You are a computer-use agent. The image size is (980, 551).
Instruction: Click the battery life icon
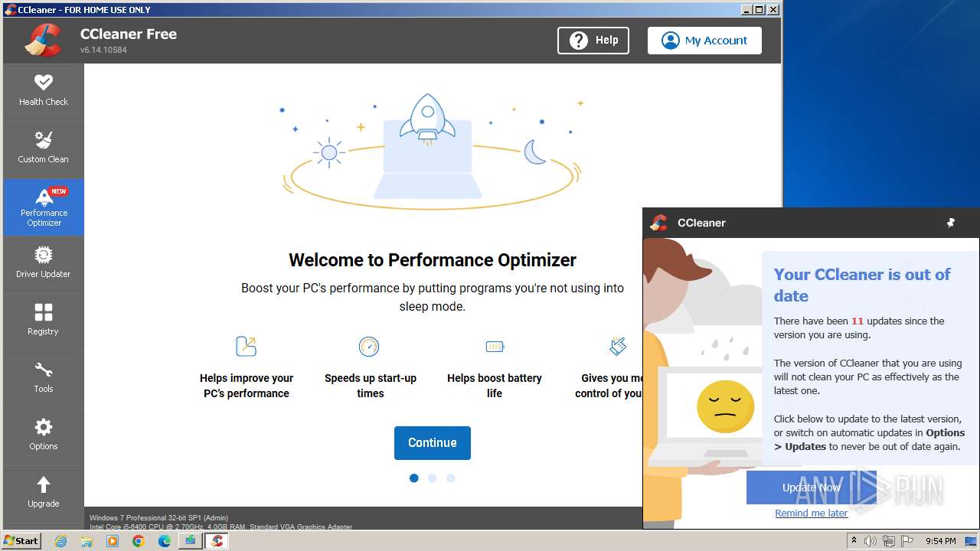click(495, 347)
